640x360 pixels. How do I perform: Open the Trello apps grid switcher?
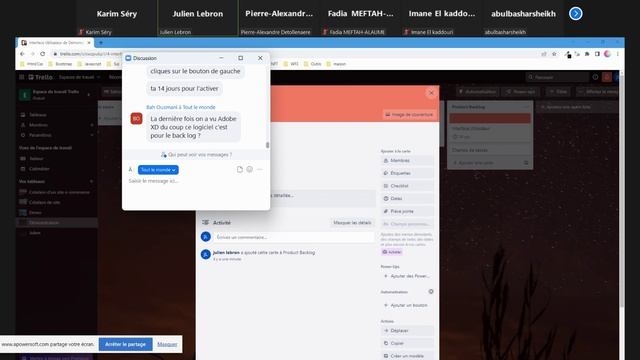tap(22, 77)
